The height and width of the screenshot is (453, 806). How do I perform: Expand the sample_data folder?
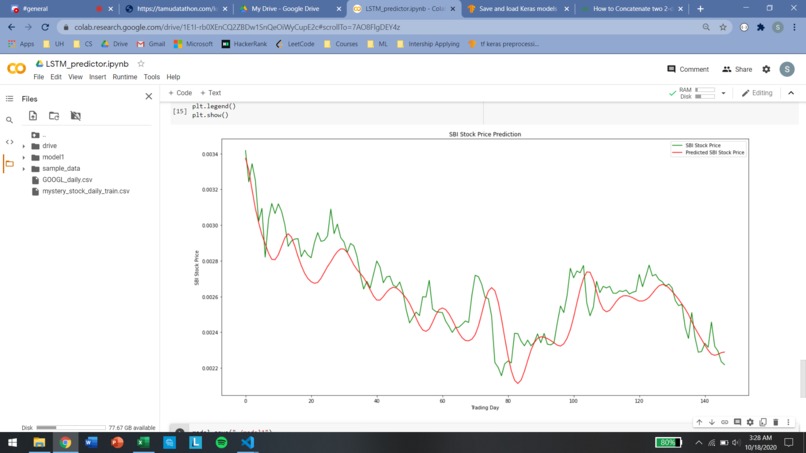pyautogui.click(x=24, y=169)
